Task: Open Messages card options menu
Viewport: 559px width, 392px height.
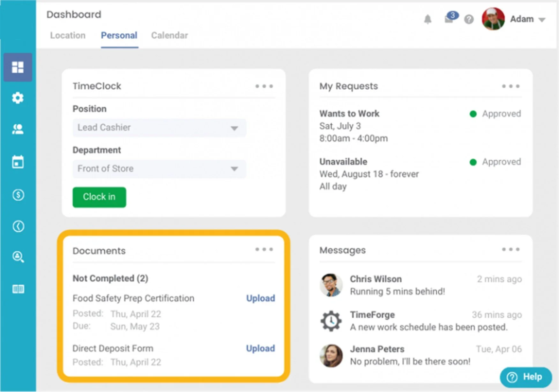Action: [511, 249]
